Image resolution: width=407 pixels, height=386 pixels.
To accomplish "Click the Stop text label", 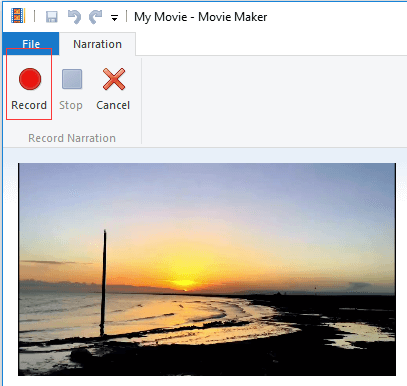I will pyautogui.click(x=71, y=105).
